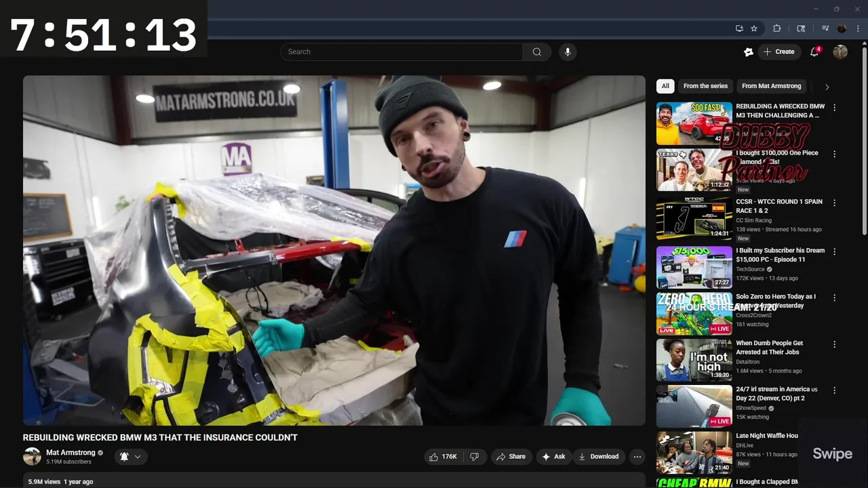This screenshot has width=868, height=488.
Task: Dislike the video with thumbs down icon
Action: 475,457
